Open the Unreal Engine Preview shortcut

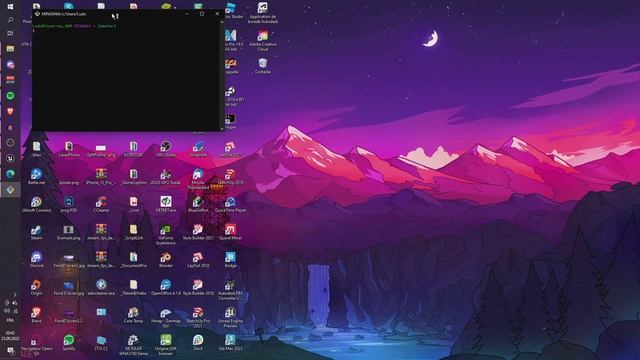click(x=230, y=318)
